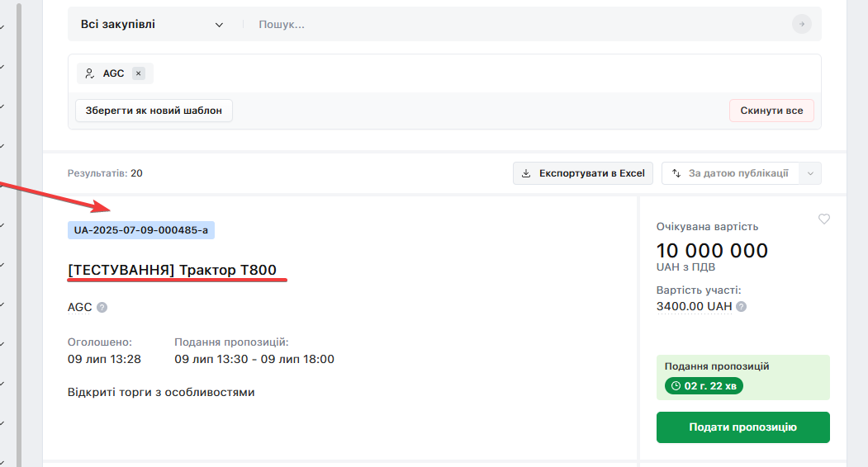Click the left sidebar vertical scrollbar
Image resolution: width=868 pixels, height=467 pixels.
pos(19,231)
